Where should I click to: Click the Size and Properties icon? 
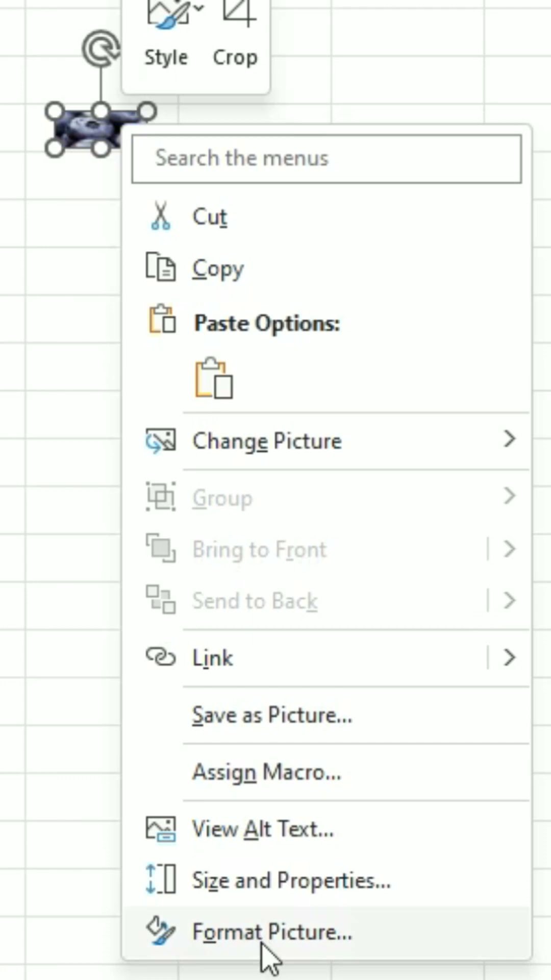[161, 880]
